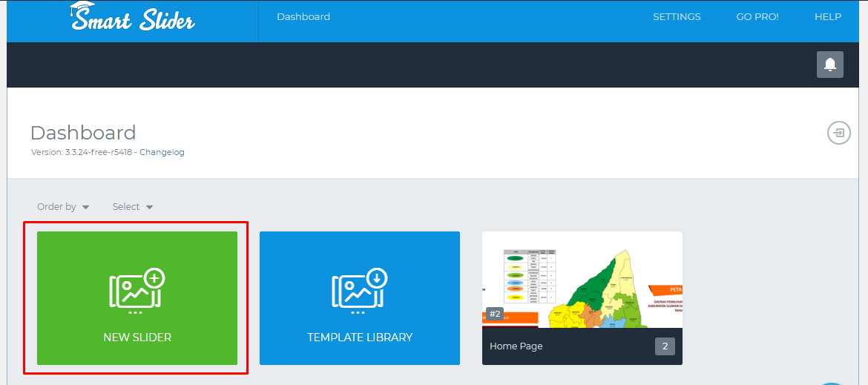Open notifications via the bell icon
Image resolution: width=868 pixels, height=385 pixels.
click(830, 65)
